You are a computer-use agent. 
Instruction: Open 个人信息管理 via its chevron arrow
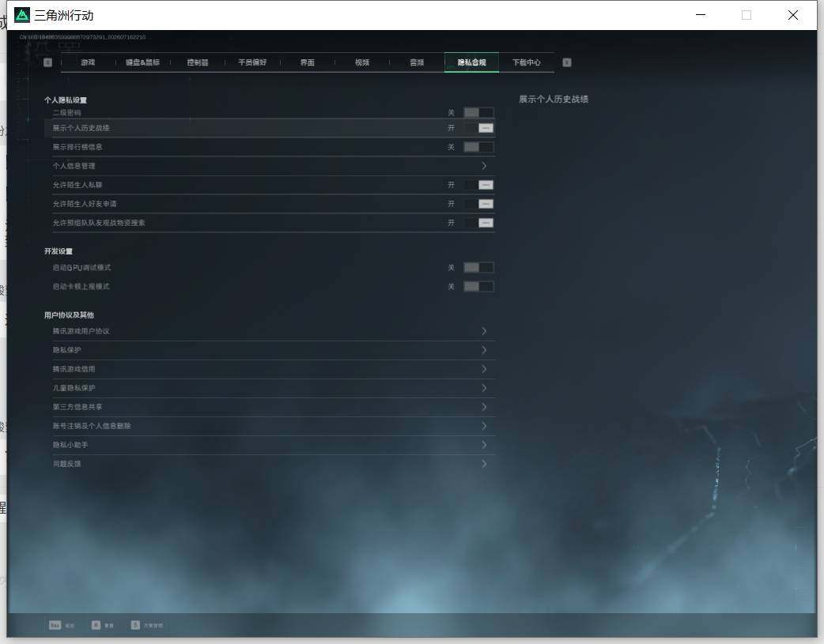[x=484, y=166]
